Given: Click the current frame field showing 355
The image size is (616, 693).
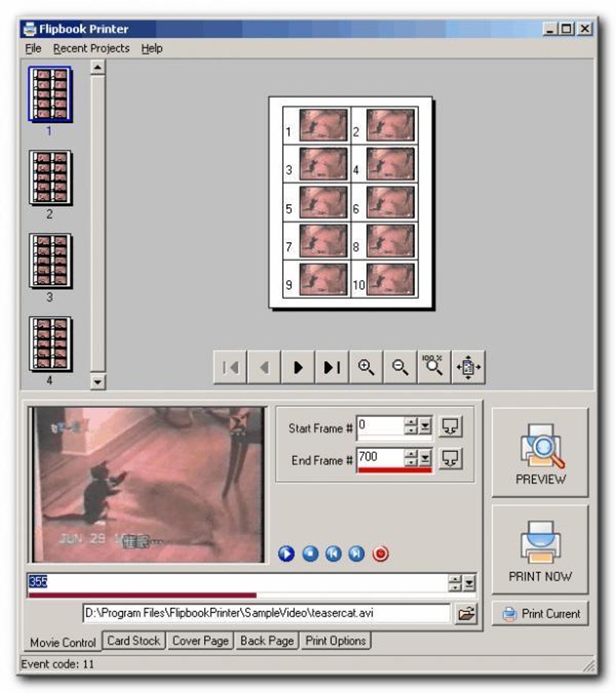Looking at the screenshot, I should click(237, 583).
